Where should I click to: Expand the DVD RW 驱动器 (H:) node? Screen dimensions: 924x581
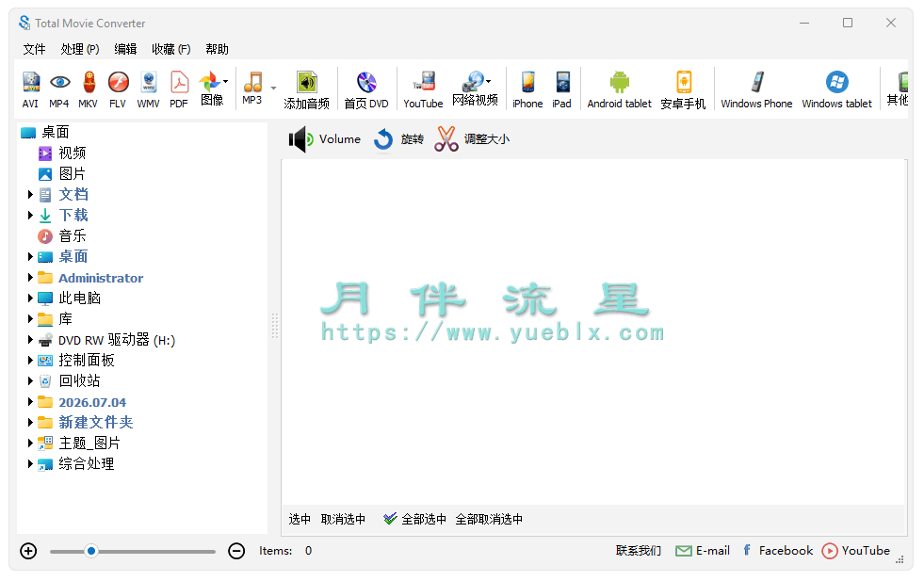click(x=30, y=340)
